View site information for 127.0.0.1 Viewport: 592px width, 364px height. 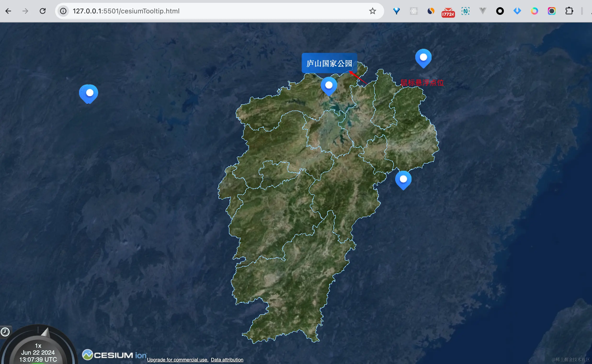[63, 11]
